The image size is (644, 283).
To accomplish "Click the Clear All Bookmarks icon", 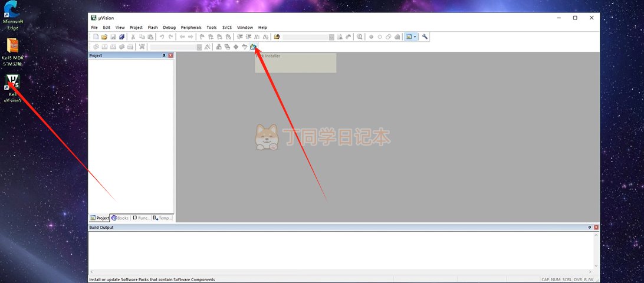I will tap(228, 37).
